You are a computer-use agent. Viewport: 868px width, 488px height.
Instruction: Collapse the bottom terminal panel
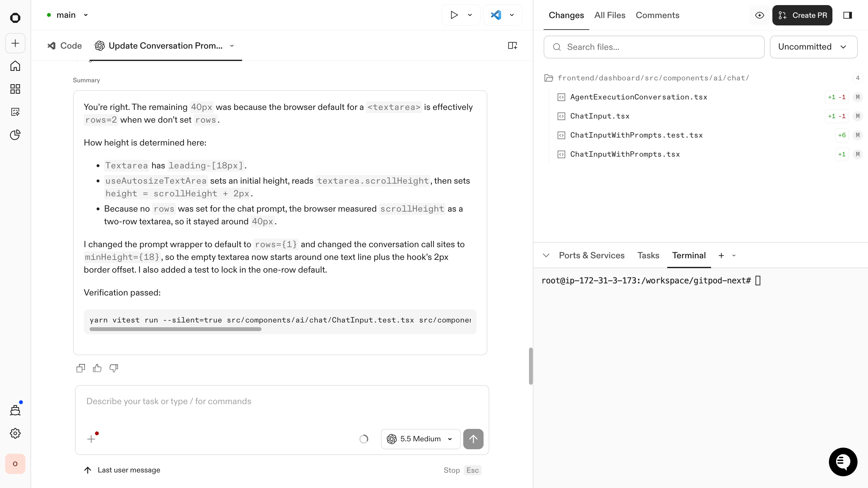point(546,255)
